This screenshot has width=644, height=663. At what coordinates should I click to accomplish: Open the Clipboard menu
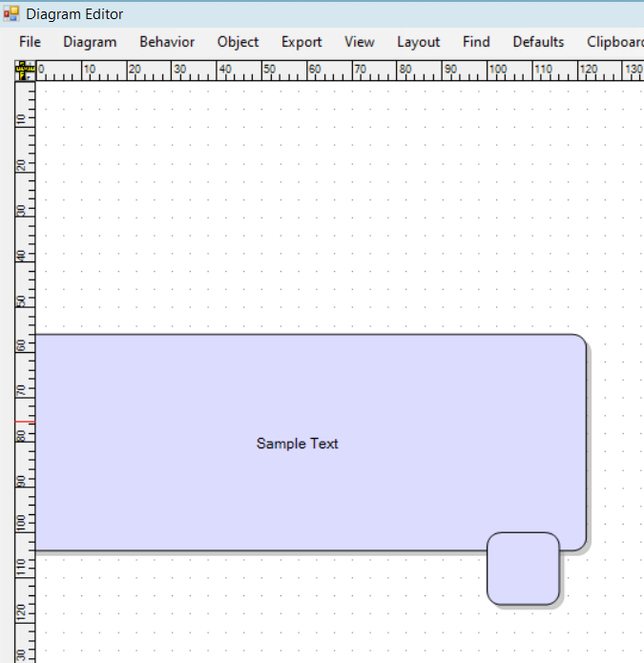(614, 42)
